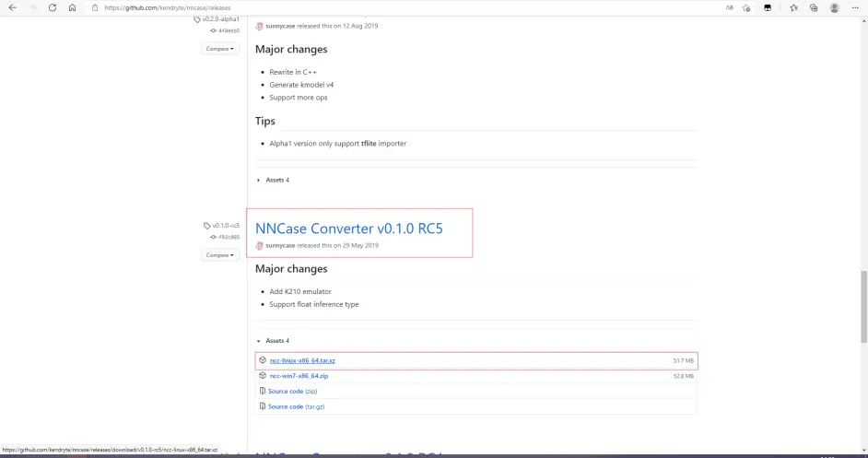Download ncc-linux-x86_64.tar.xz
The width and height of the screenshot is (868, 458).
(302, 360)
